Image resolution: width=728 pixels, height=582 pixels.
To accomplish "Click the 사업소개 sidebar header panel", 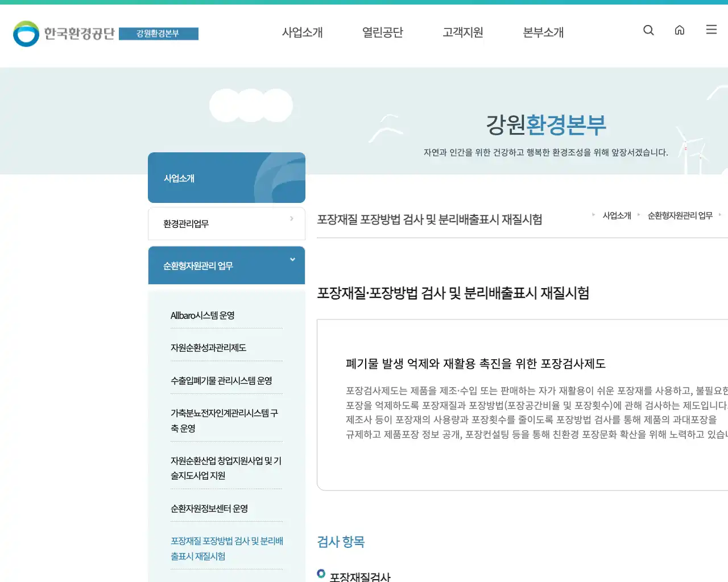I will (x=226, y=177).
